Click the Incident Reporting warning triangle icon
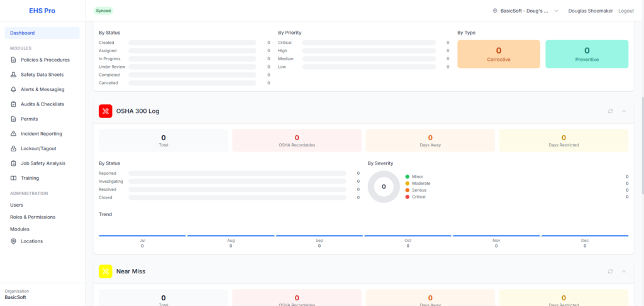The width and height of the screenshot is (644, 306). point(14,134)
